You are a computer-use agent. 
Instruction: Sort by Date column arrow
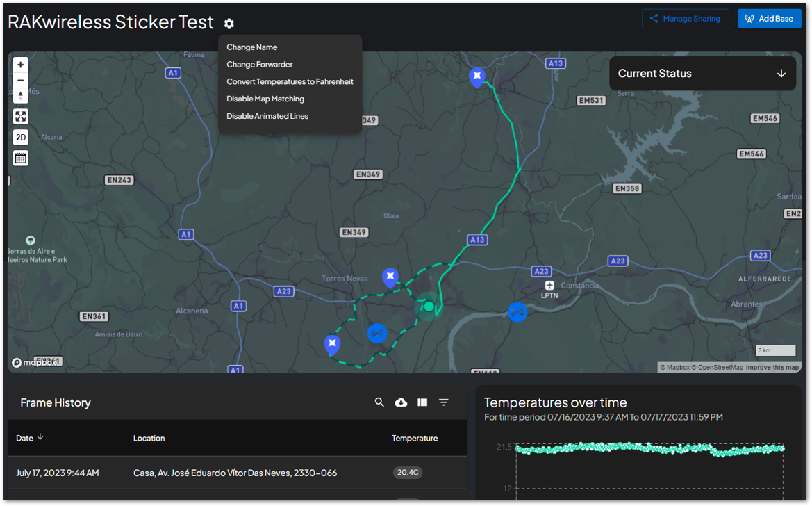tap(40, 438)
